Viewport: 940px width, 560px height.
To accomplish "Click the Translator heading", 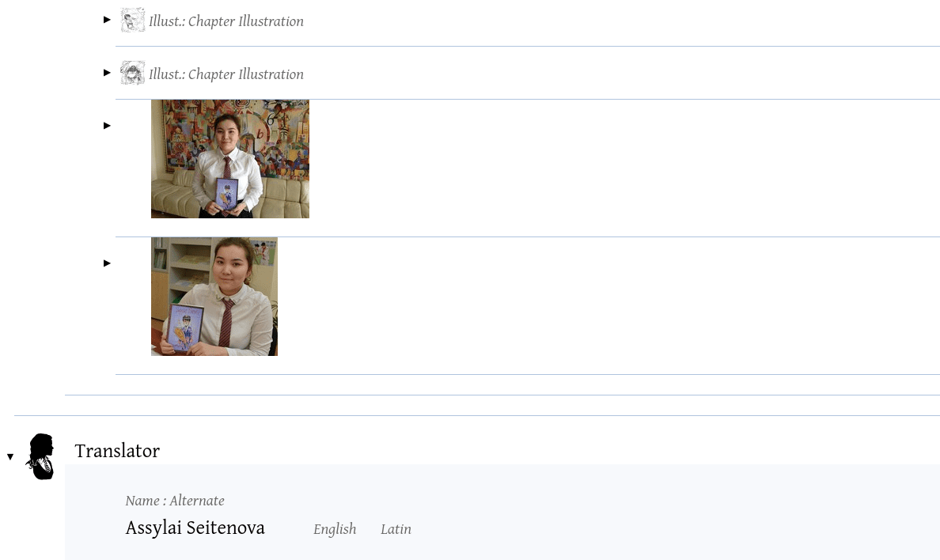I will (117, 451).
